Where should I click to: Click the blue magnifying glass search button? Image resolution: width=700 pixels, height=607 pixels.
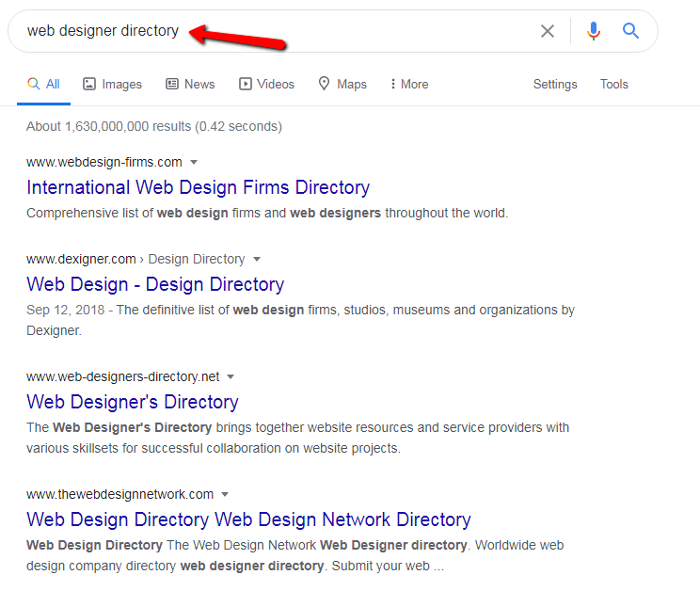point(630,31)
